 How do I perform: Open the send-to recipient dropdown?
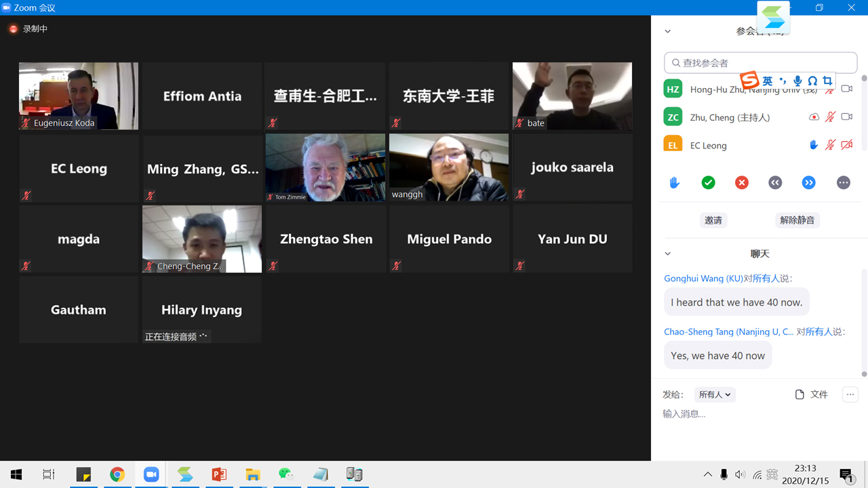pos(715,394)
